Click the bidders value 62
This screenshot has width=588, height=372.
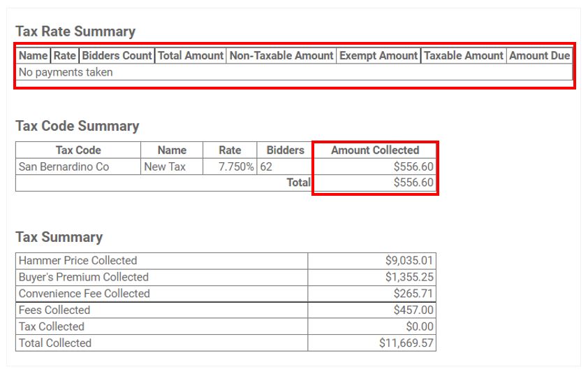pos(266,166)
